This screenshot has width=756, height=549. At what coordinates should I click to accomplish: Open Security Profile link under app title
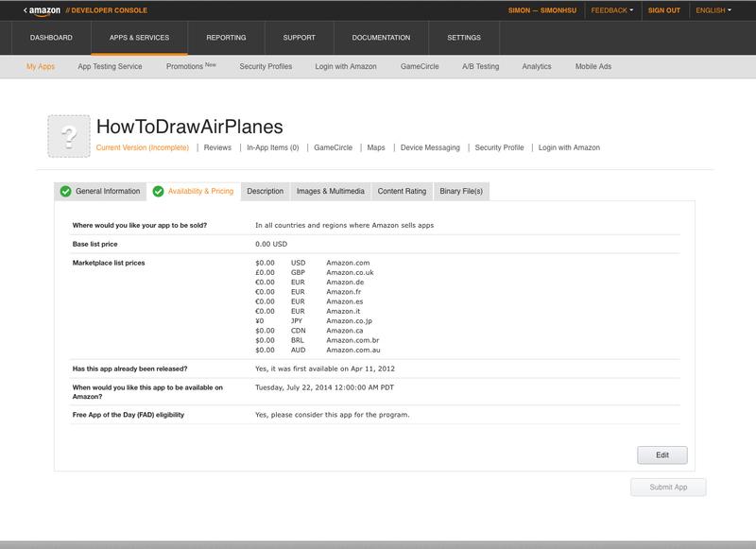coord(499,147)
